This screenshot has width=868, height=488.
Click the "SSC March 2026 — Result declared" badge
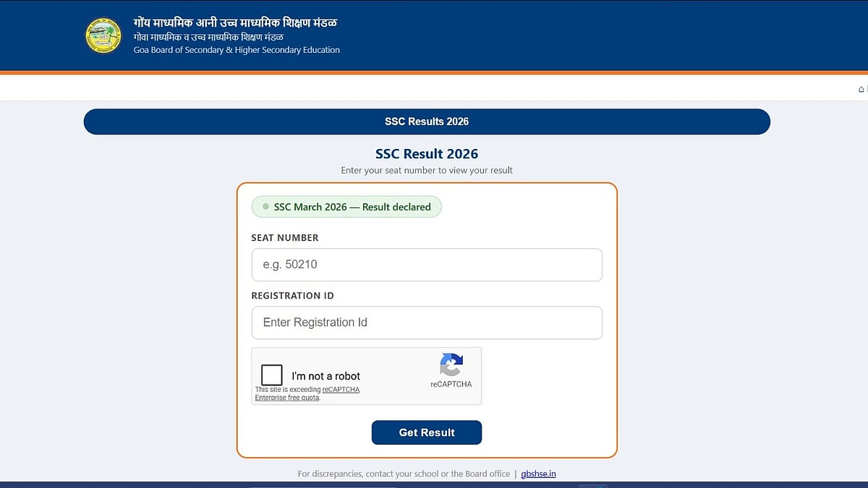click(346, 207)
